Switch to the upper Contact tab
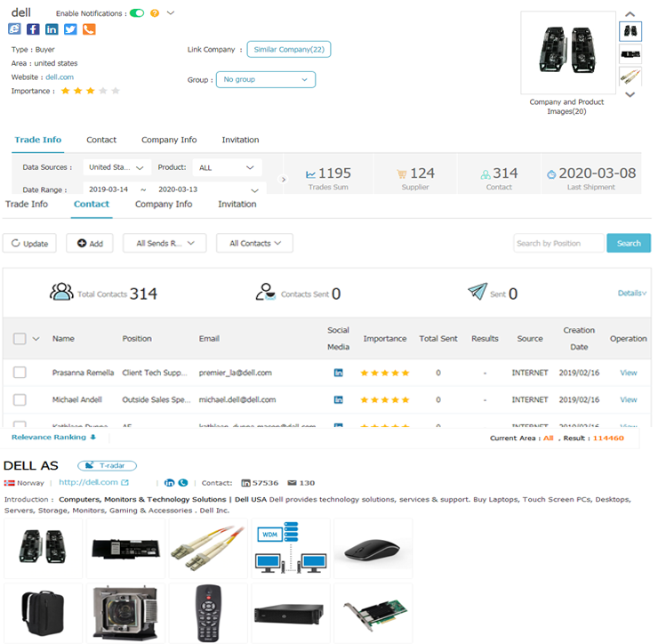The height and width of the screenshot is (644, 658). point(101,140)
